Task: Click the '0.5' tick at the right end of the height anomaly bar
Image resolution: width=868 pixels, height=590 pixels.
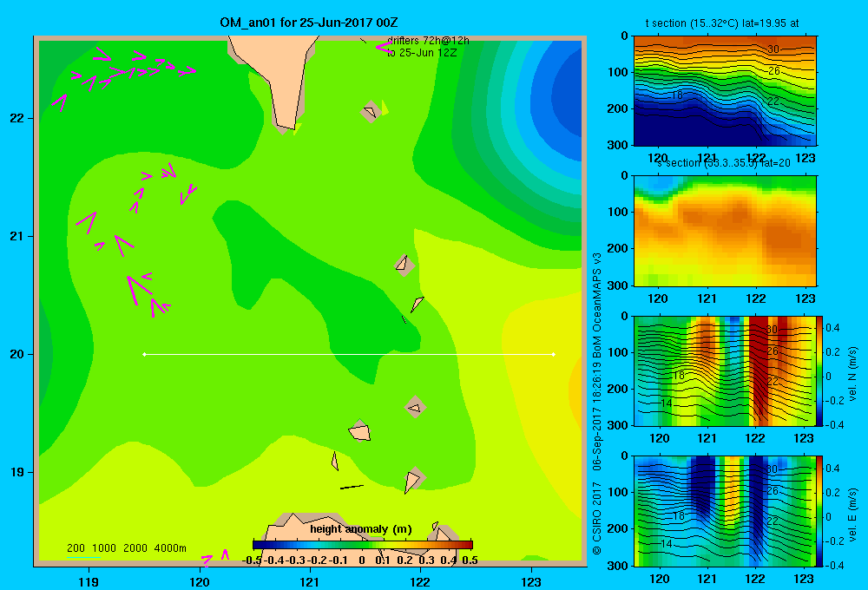Action: [470, 560]
